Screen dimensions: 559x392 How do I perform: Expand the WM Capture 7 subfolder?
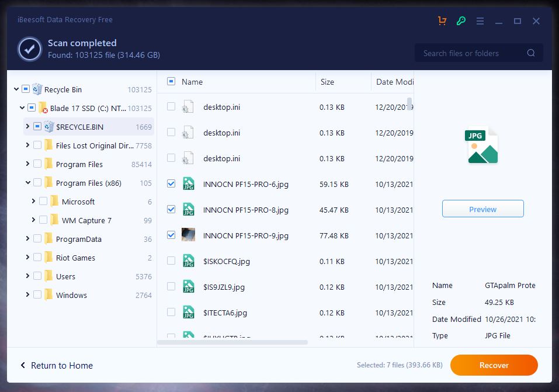point(33,220)
